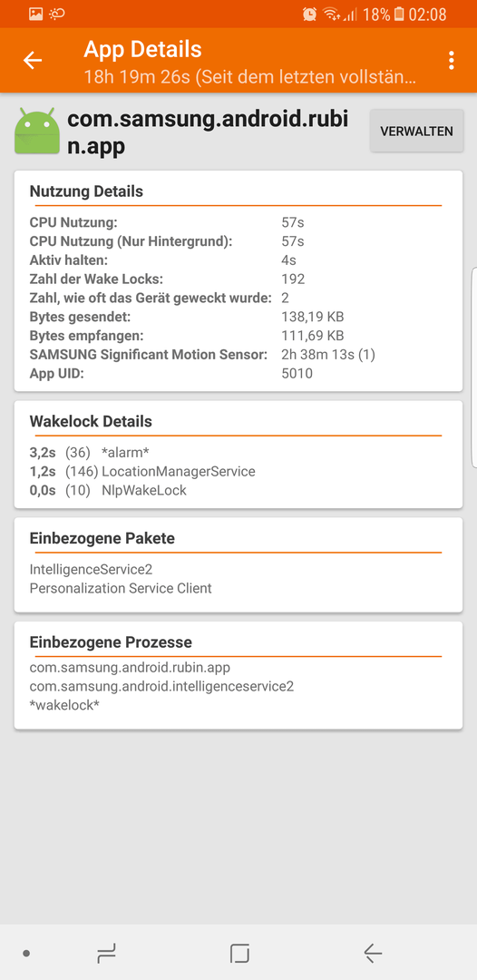Tap the green Android app icon

click(37, 132)
